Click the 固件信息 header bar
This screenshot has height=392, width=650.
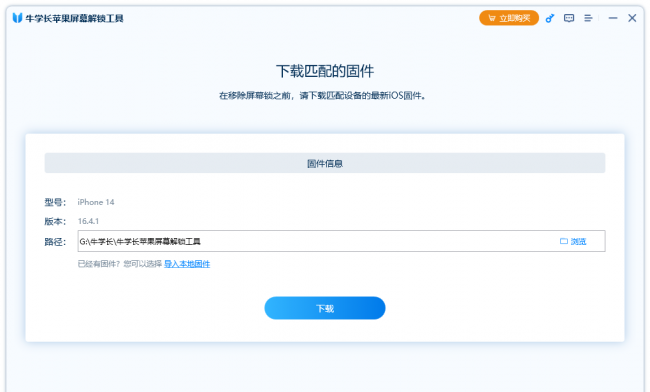[325, 163]
